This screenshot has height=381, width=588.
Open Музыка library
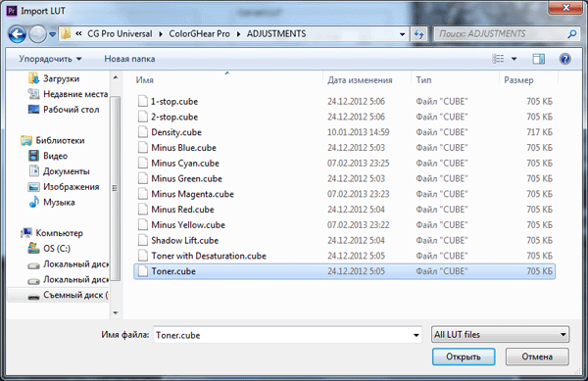(52, 202)
